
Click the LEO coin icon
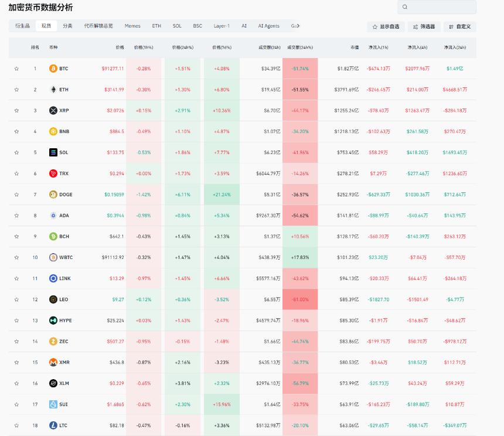tap(53, 299)
